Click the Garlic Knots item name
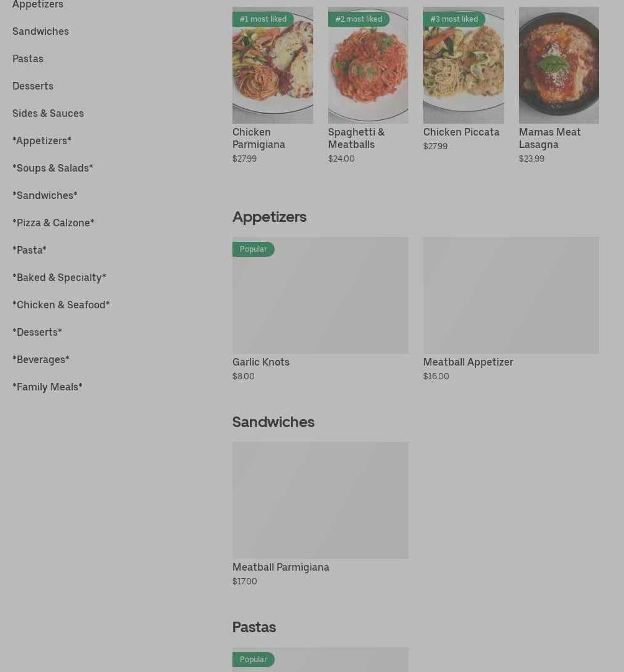Viewport: 624px width, 672px height. 261,362
